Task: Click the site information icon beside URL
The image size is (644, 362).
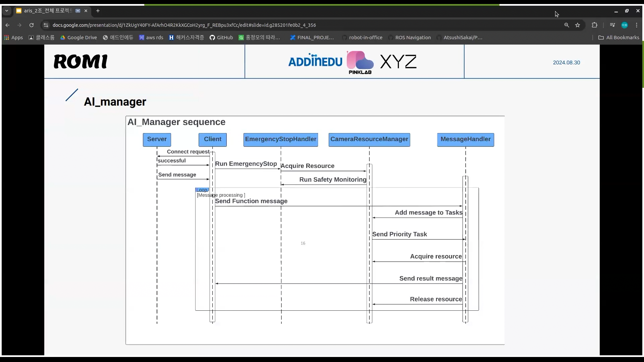Action: click(46, 25)
